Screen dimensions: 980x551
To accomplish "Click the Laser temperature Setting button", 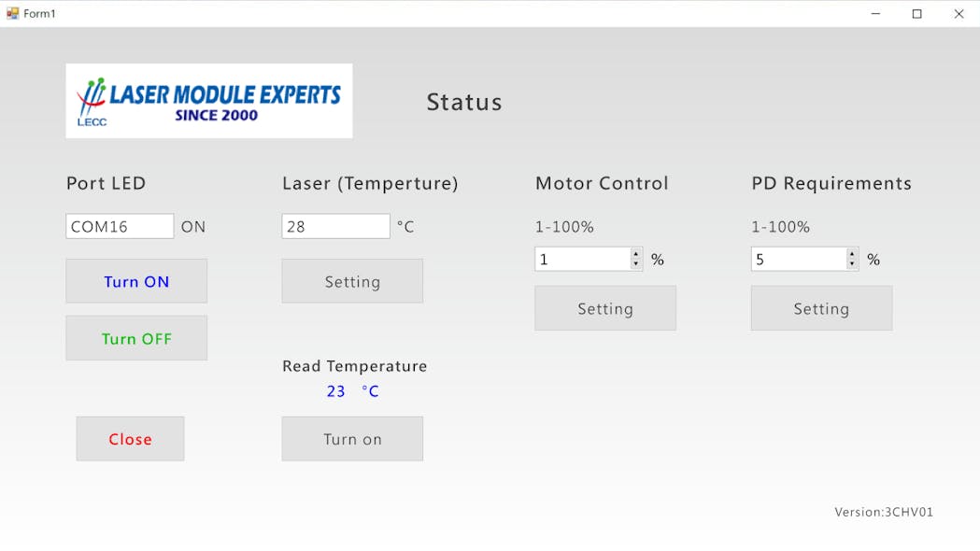I will 352,281.
